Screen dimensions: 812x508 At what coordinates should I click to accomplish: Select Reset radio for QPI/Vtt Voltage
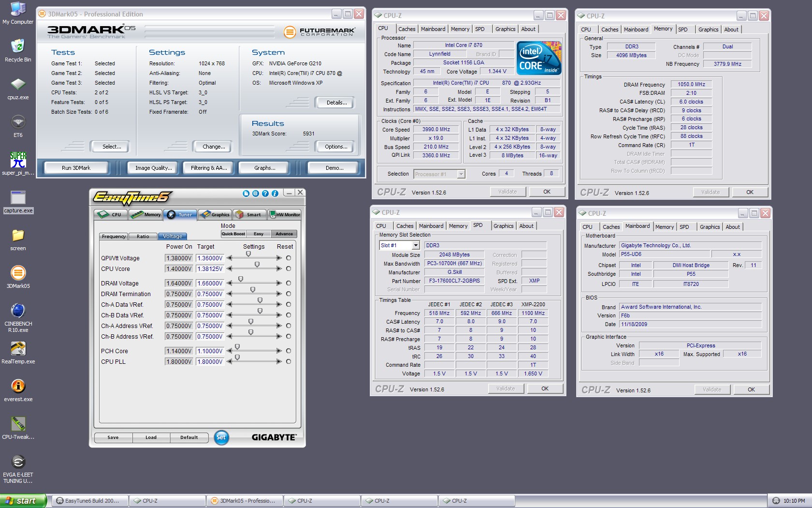tap(289, 258)
